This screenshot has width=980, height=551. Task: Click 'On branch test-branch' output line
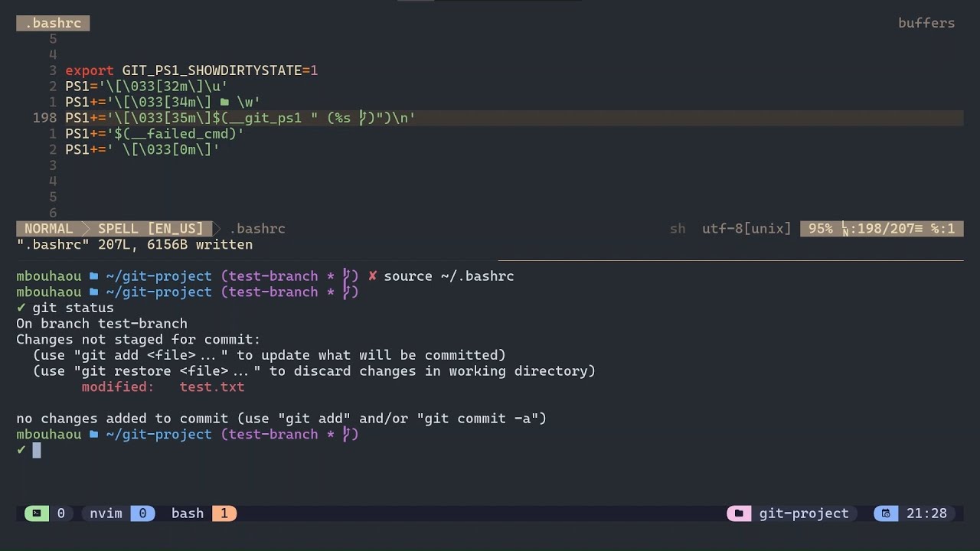[102, 324]
